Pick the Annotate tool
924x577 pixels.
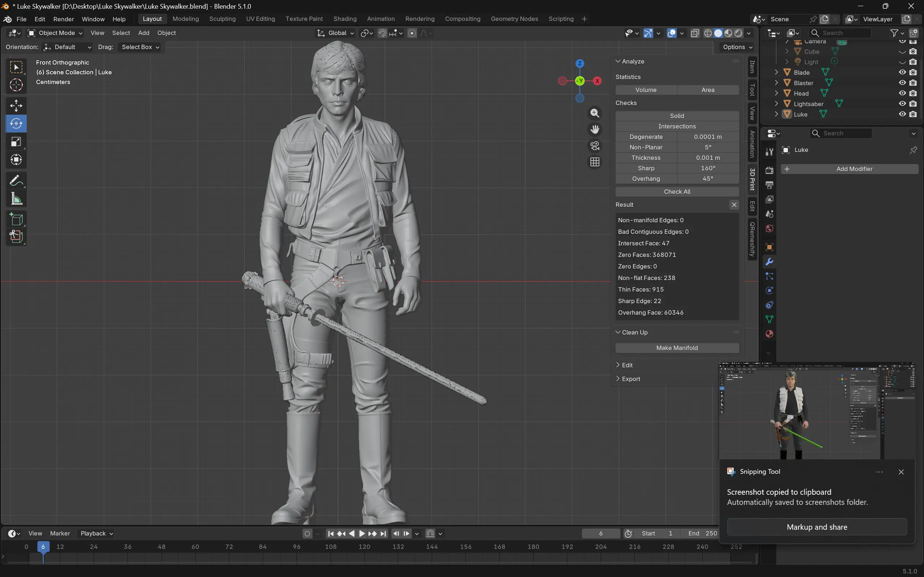(16, 180)
